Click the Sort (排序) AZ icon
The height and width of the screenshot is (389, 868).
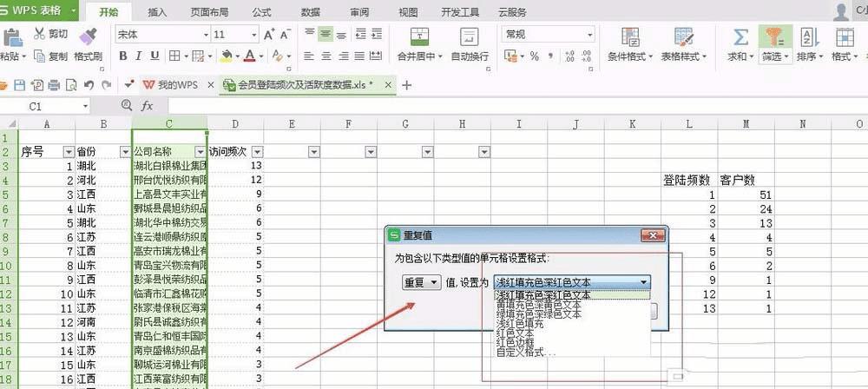tap(810, 37)
